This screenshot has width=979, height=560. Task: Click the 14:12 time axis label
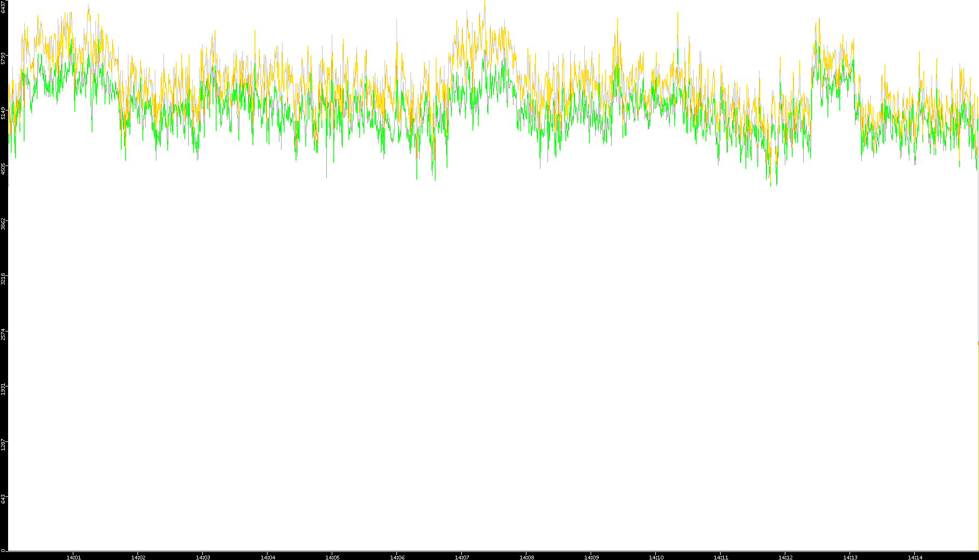[x=785, y=557]
